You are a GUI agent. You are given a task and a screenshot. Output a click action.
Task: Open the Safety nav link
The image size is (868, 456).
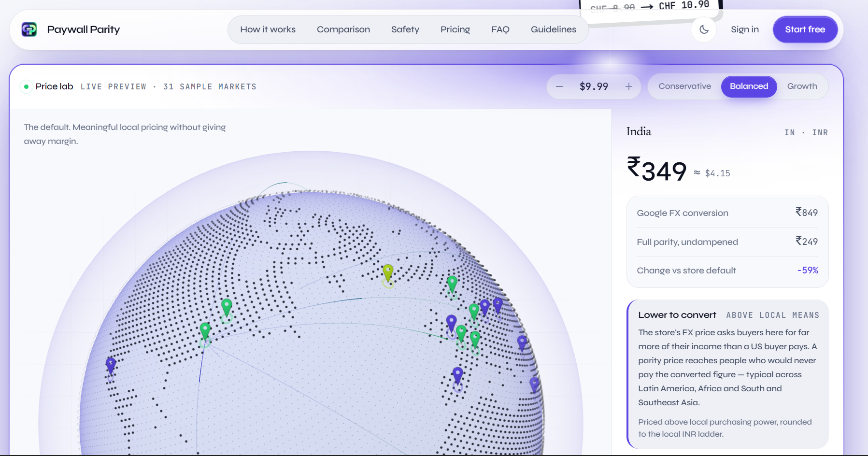coord(405,29)
